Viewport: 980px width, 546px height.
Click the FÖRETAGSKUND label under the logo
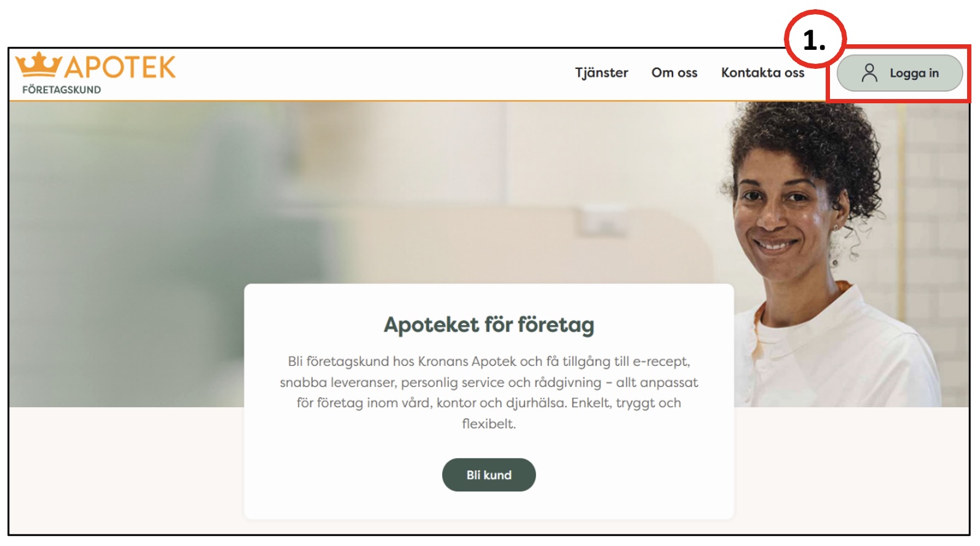tap(61, 90)
